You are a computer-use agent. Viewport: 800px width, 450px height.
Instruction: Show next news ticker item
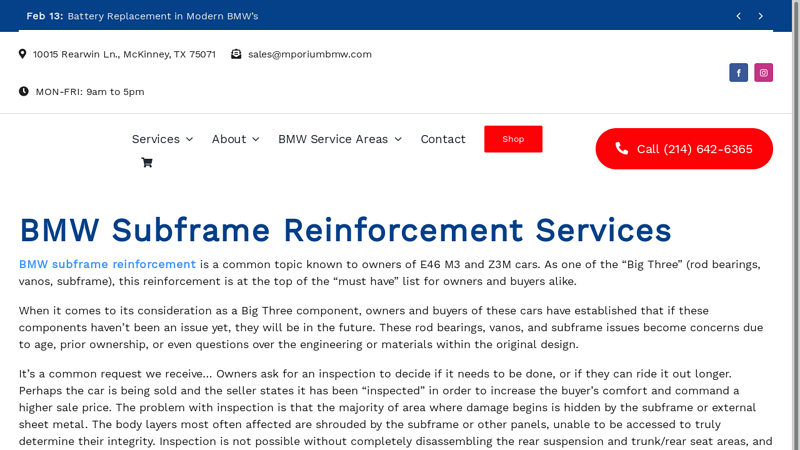tap(760, 16)
